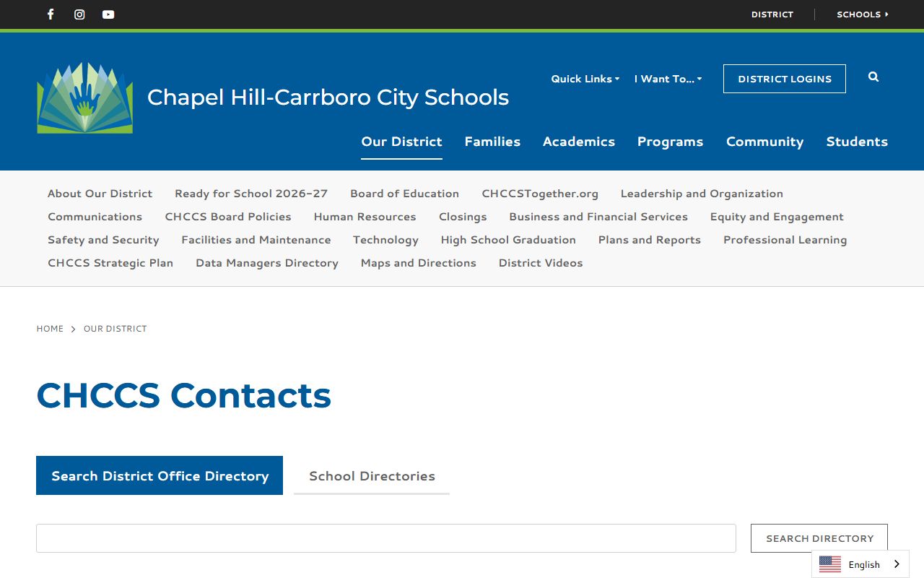This screenshot has height=578, width=924.
Task: Open the Families main menu
Action: 492,142
